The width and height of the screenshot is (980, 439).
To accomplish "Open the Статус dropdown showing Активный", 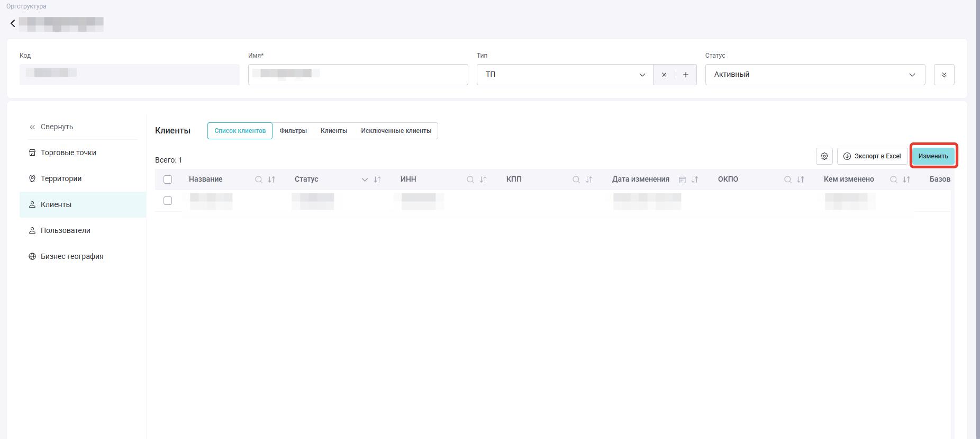I will (815, 75).
